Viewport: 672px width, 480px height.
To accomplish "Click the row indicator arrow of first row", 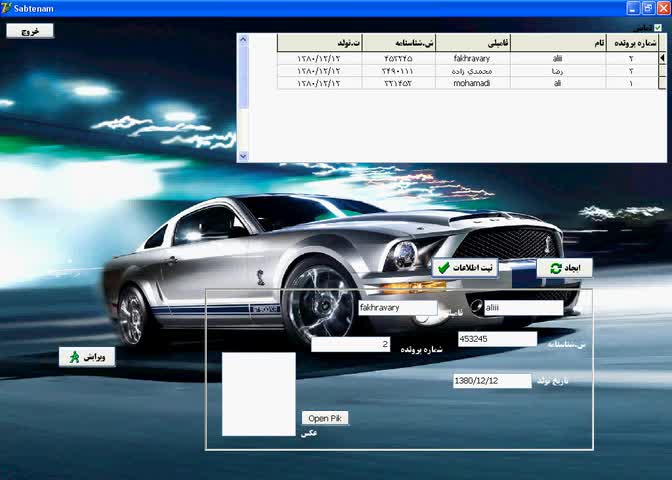I will 663,58.
